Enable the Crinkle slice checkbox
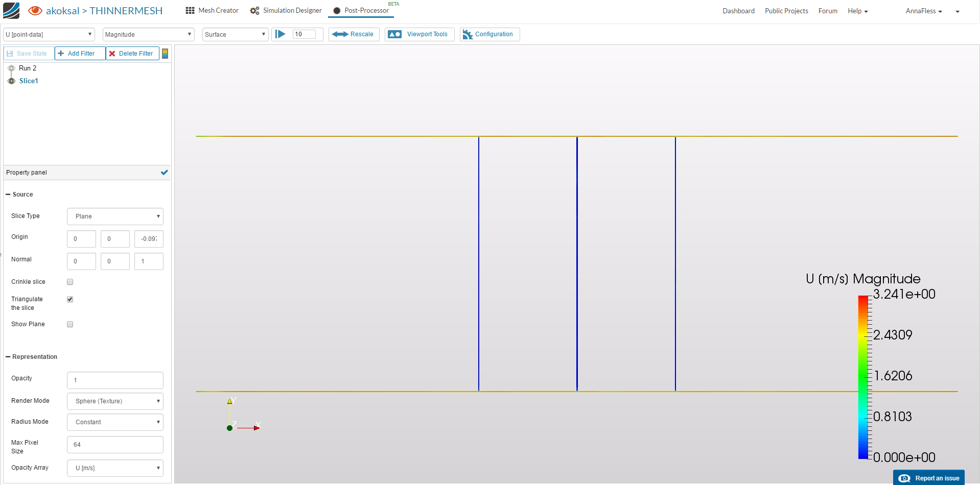Screen dimensions: 980x485 (x=70, y=282)
